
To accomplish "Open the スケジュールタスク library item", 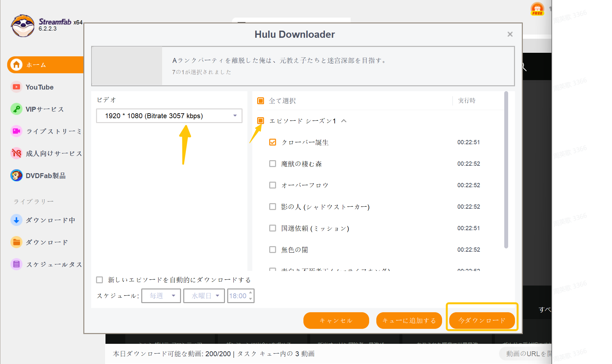I will [46, 264].
